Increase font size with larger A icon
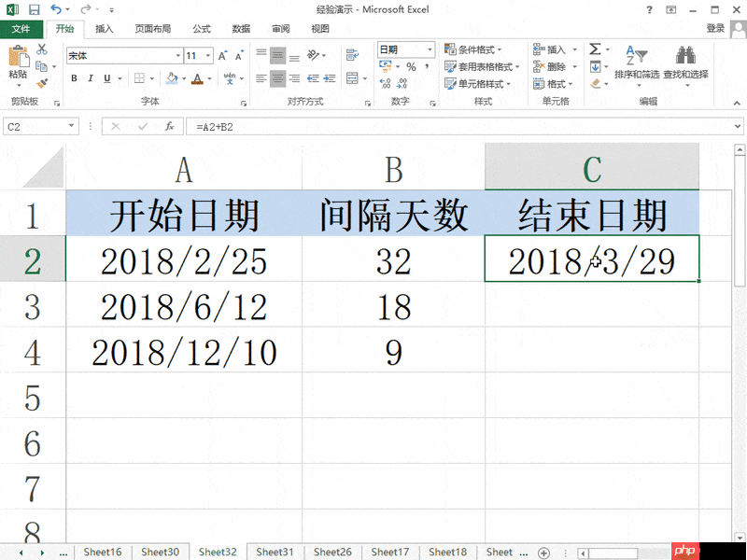Image resolution: width=747 pixels, height=560 pixels. click(x=222, y=56)
